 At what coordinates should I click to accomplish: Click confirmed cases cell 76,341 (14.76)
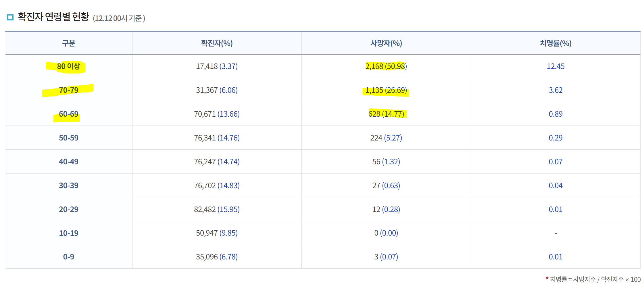coord(217,138)
